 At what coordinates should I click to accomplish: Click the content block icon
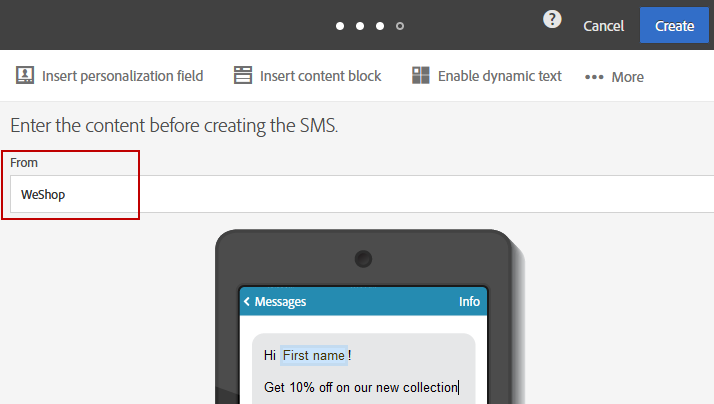243,75
